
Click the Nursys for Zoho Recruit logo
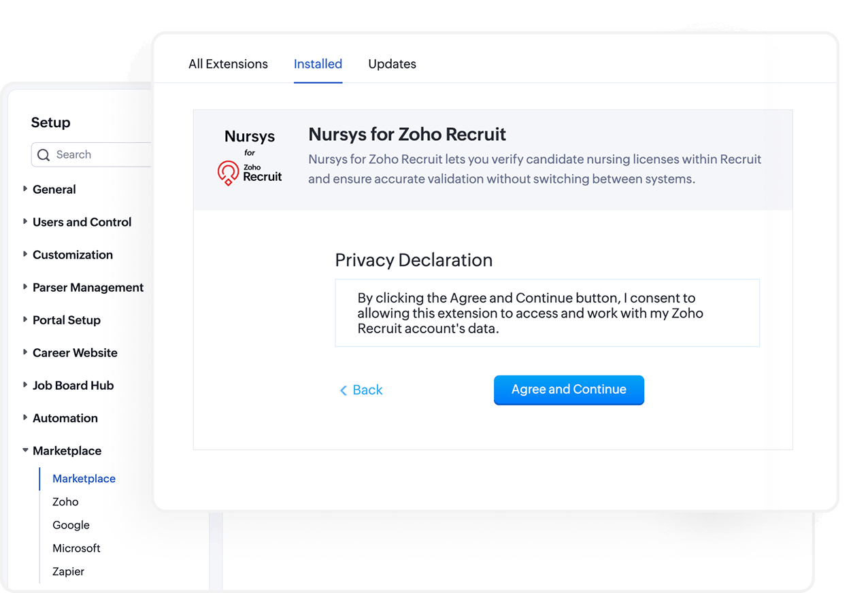250,157
